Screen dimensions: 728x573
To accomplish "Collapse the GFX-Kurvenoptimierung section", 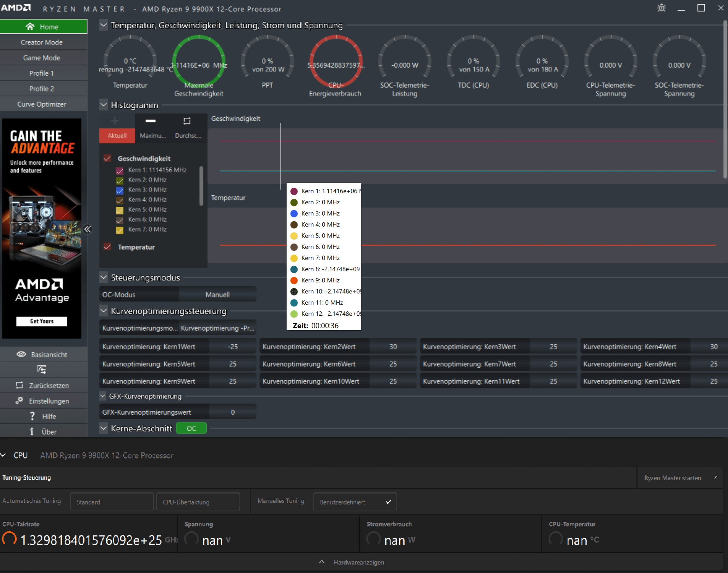I will 103,396.
